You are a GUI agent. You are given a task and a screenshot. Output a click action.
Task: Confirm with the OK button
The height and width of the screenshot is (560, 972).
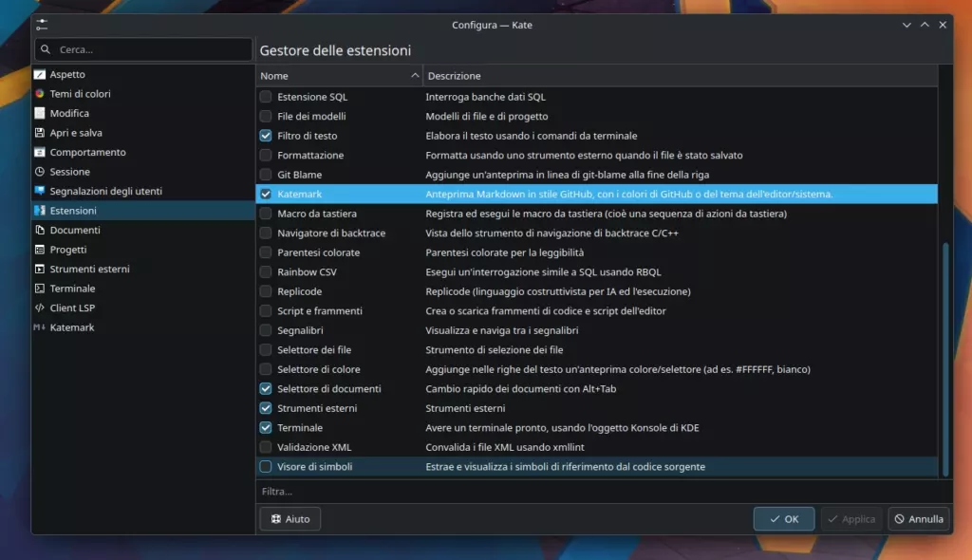pos(783,519)
